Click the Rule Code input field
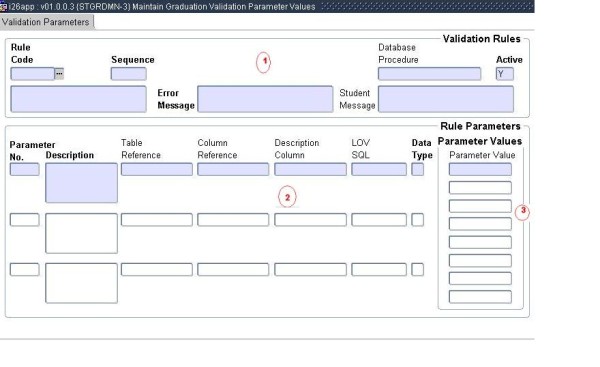 33,73
